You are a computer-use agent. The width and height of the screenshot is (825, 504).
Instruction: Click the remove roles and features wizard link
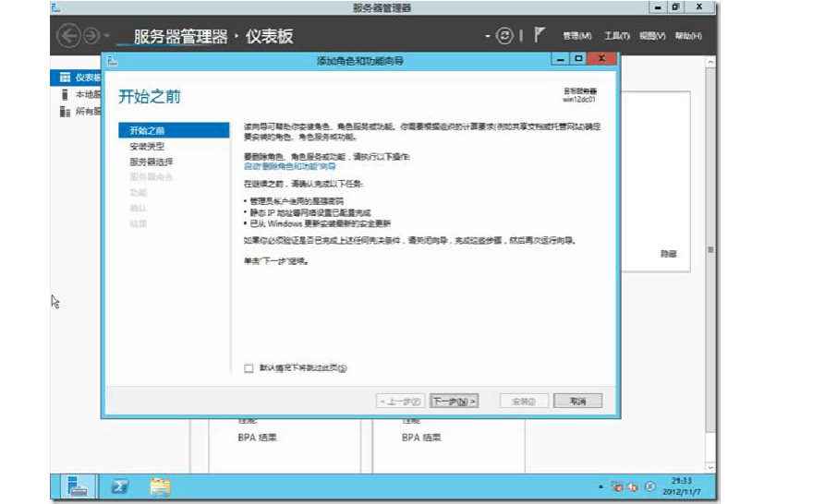289,166
